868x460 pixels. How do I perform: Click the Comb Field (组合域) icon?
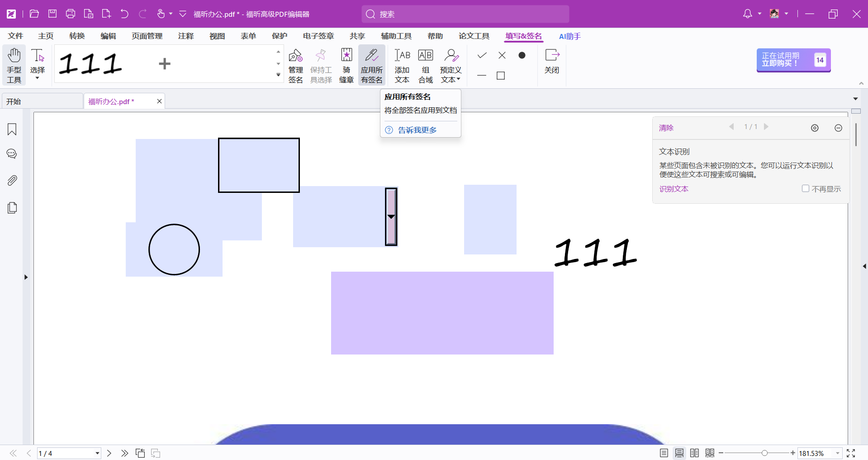coord(425,66)
